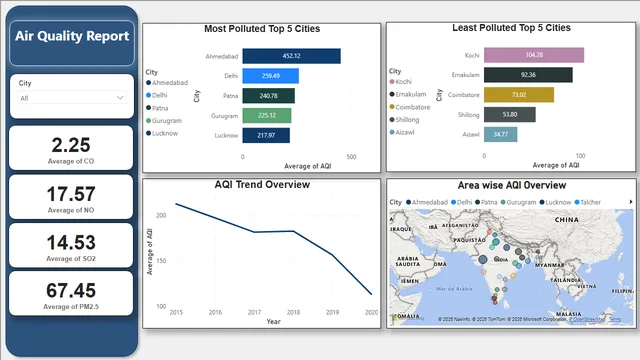
Task: Open the City slicer dropdown
Action: [x=72, y=98]
